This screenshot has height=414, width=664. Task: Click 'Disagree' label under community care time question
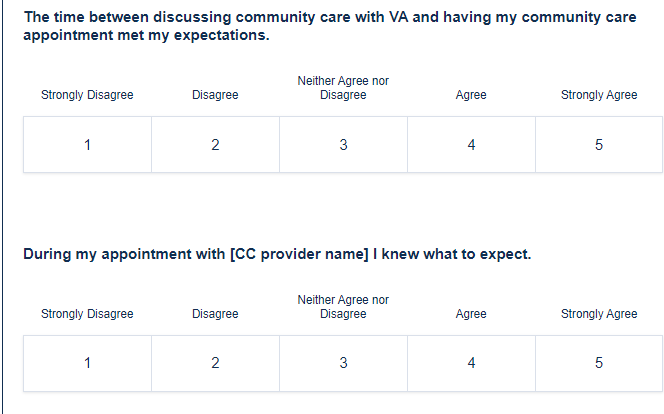215,95
